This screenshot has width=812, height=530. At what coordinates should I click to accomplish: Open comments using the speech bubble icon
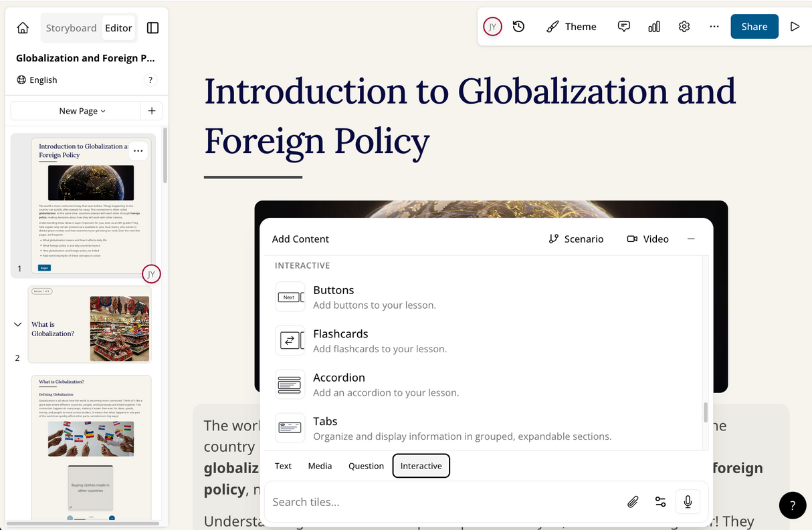pos(623,26)
